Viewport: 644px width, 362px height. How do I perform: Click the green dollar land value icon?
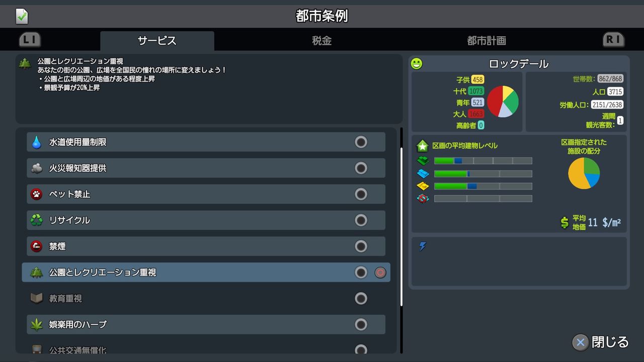(x=565, y=223)
